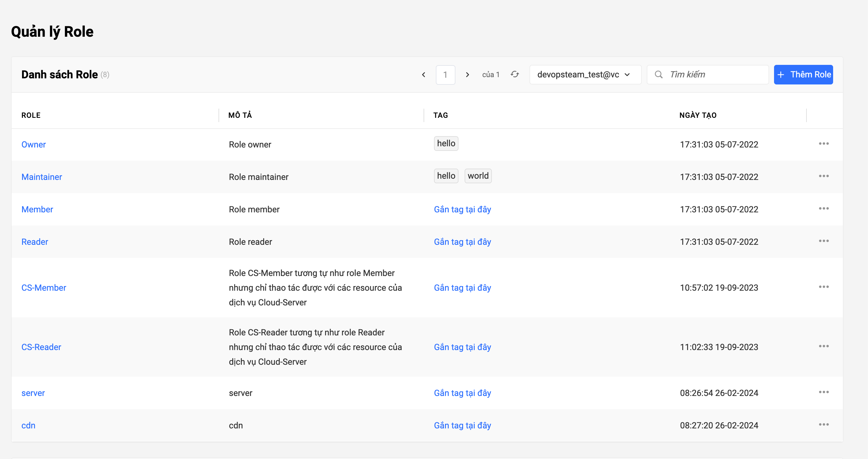Click the Thêm Role button
The height and width of the screenshot is (459, 868).
tap(803, 74)
